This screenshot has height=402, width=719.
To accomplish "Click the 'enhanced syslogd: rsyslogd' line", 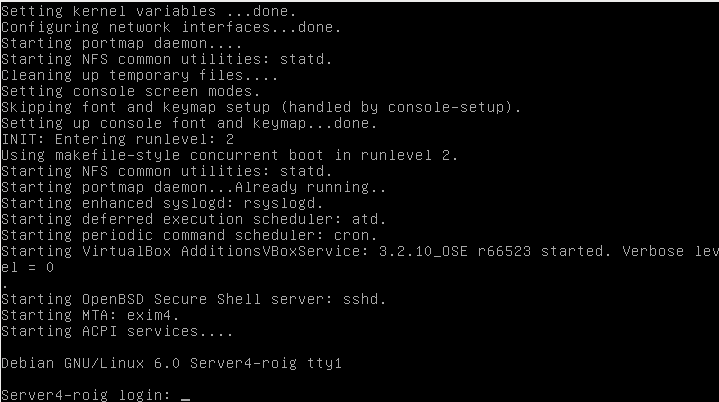I will 162,203.
